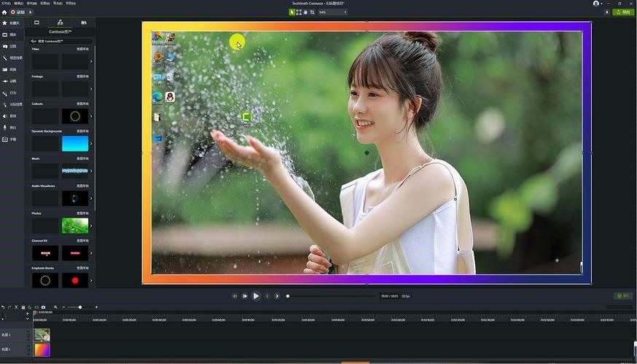This screenshot has height=364, width=637.
Task: Switch to the Camtasia assets tab
Action: 60,23
